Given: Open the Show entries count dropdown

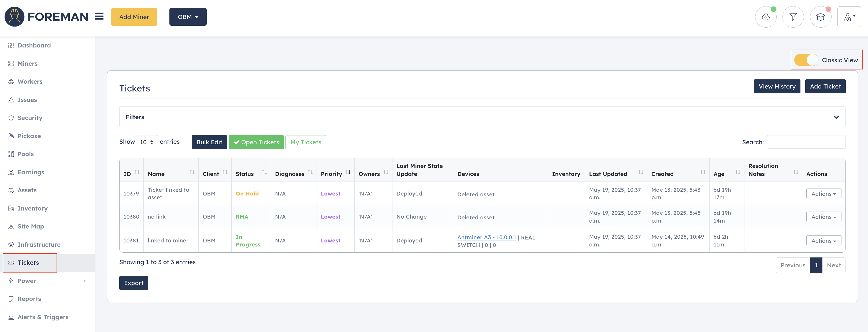Looking at the screenshot, I should tap(147, 142).
